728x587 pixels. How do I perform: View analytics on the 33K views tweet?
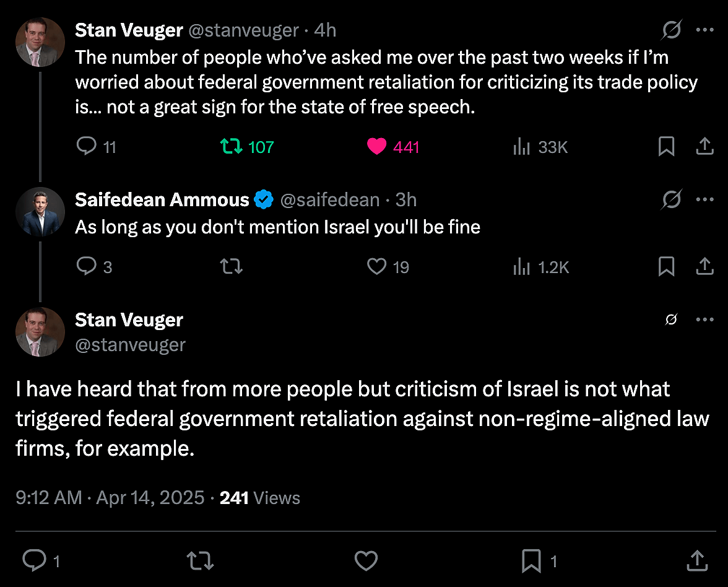tap(522, 146)
